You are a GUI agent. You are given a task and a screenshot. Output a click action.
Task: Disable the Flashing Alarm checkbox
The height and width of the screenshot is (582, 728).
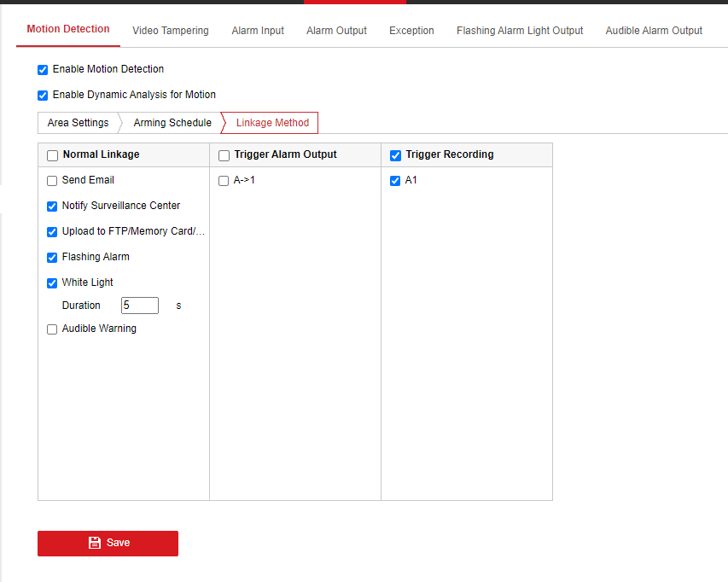pyautogui.click(x=52, y=258)
